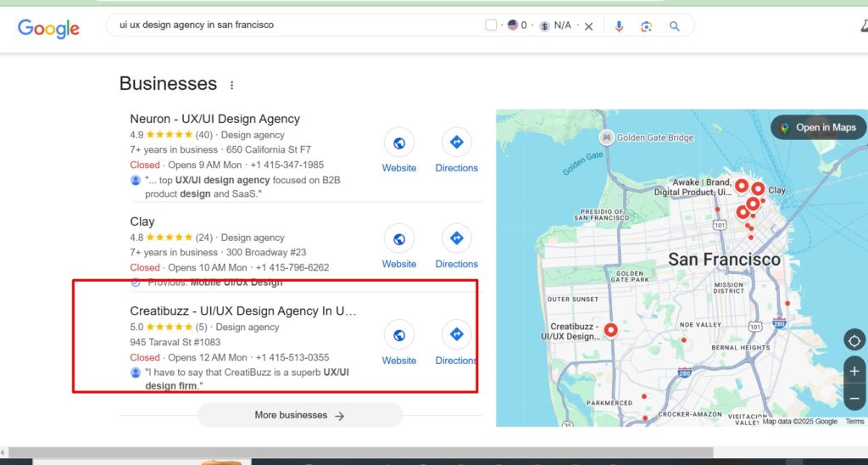This screenshot has height=465, width=868.
Task: Click the Directions text link under Creatibuzz
Action: [457, 361]
